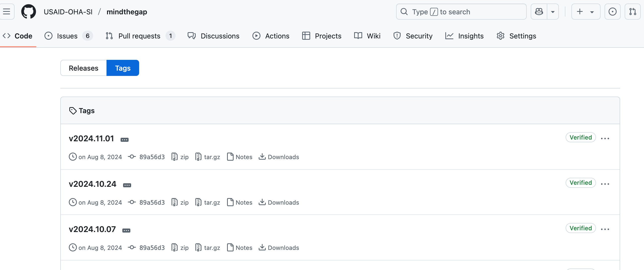Open tag v2024.10.07

pos(92,229)
